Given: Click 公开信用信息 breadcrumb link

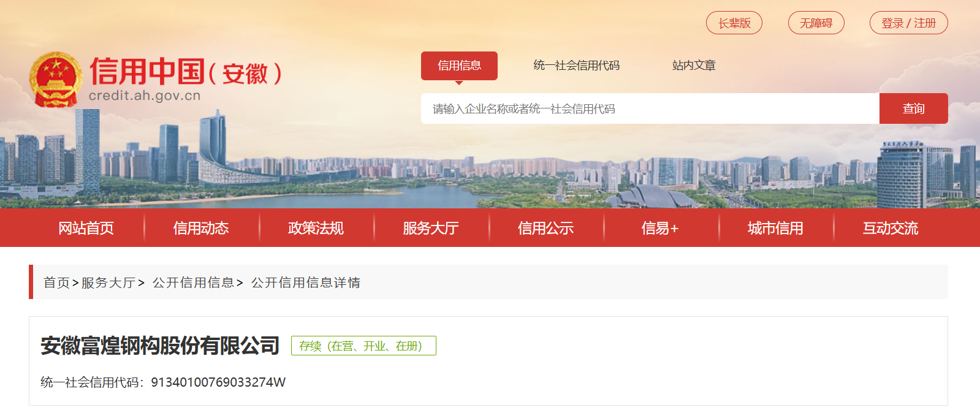Looking at the screenshot, I should pyautogui.click(x=193, y=282).
